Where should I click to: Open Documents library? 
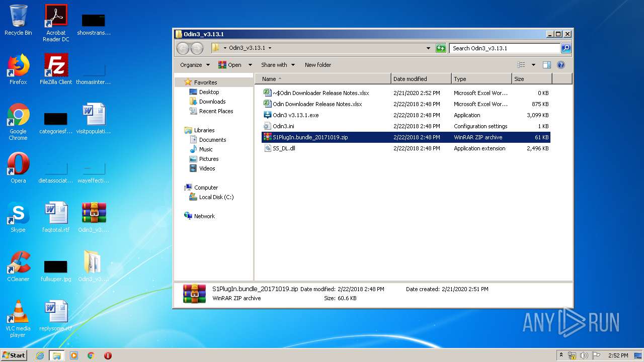[208, 140]
